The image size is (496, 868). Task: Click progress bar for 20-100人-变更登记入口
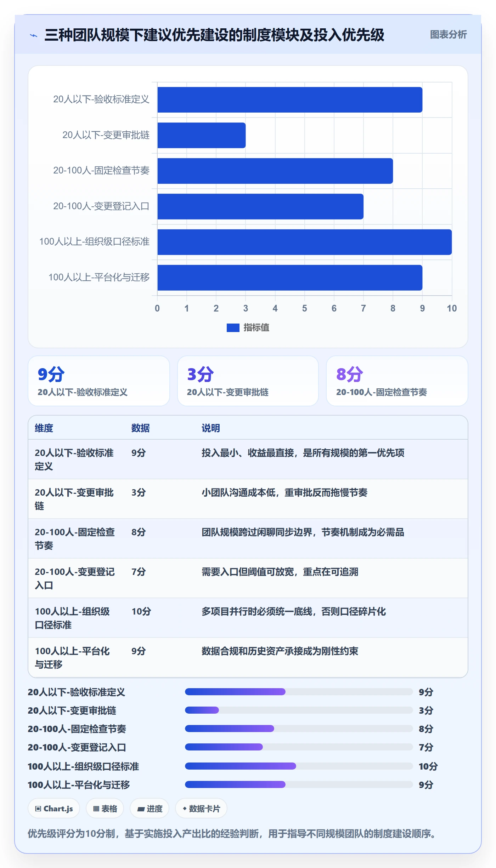tap(299, 747)
